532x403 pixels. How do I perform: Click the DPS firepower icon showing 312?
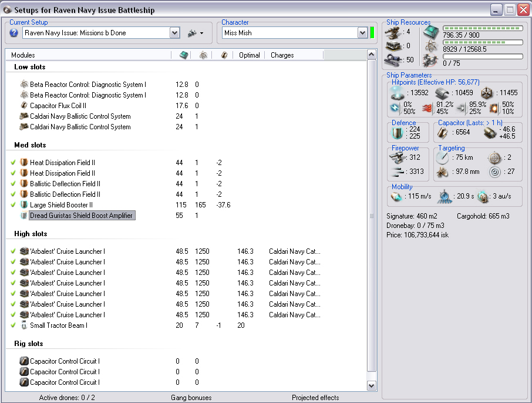398,157
